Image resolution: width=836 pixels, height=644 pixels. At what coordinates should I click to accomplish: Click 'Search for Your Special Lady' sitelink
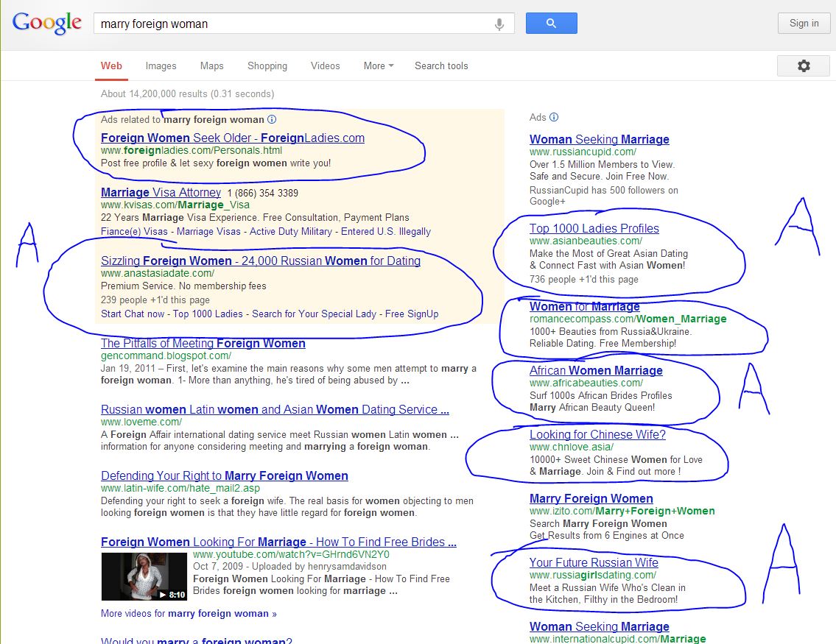(x=314, y=314)
